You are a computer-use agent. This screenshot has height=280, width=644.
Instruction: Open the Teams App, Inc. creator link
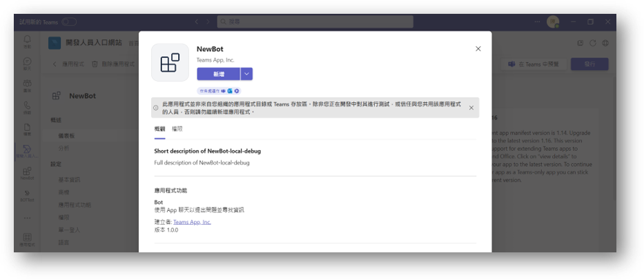click(192, 222)
